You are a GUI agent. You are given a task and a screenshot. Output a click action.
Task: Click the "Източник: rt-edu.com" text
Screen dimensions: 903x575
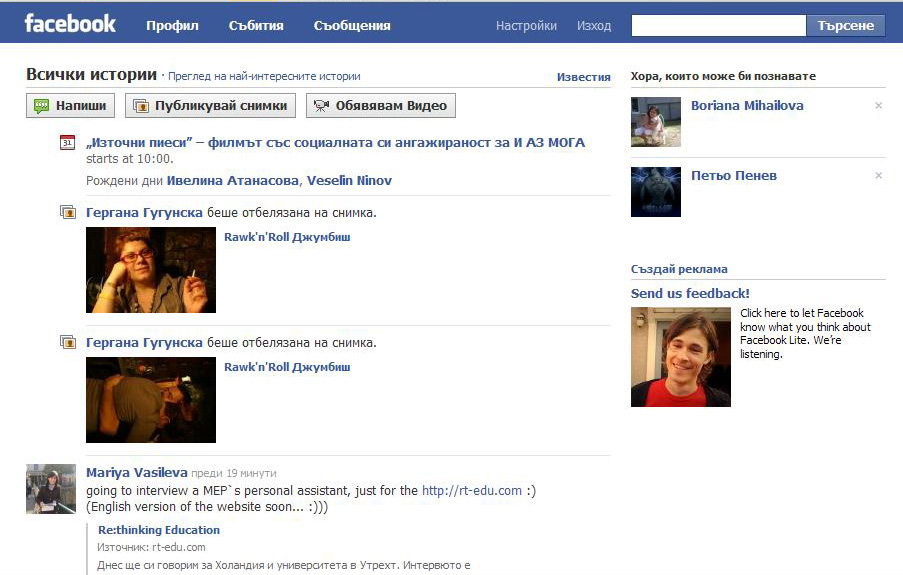click(x=151, y=547)
